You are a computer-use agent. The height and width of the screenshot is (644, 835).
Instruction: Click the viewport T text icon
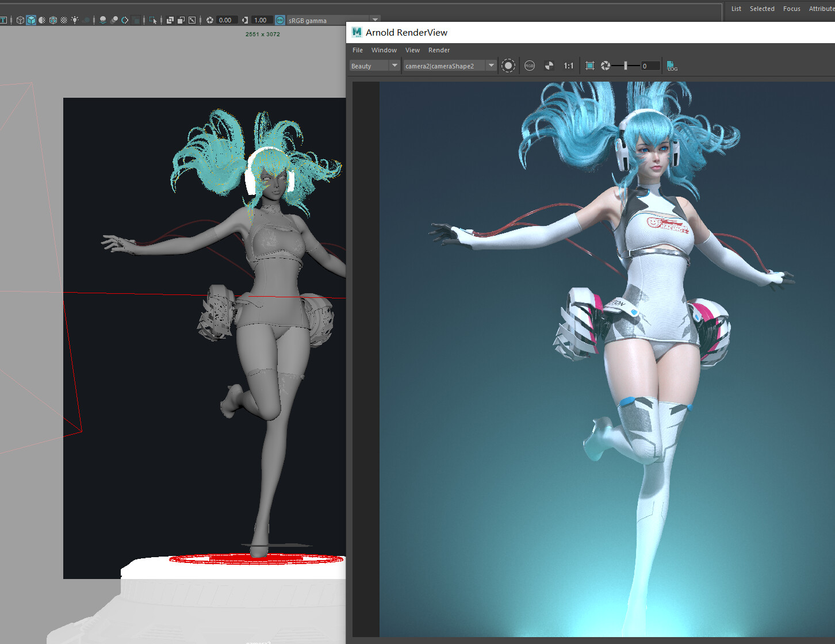[x=3, y=20]
